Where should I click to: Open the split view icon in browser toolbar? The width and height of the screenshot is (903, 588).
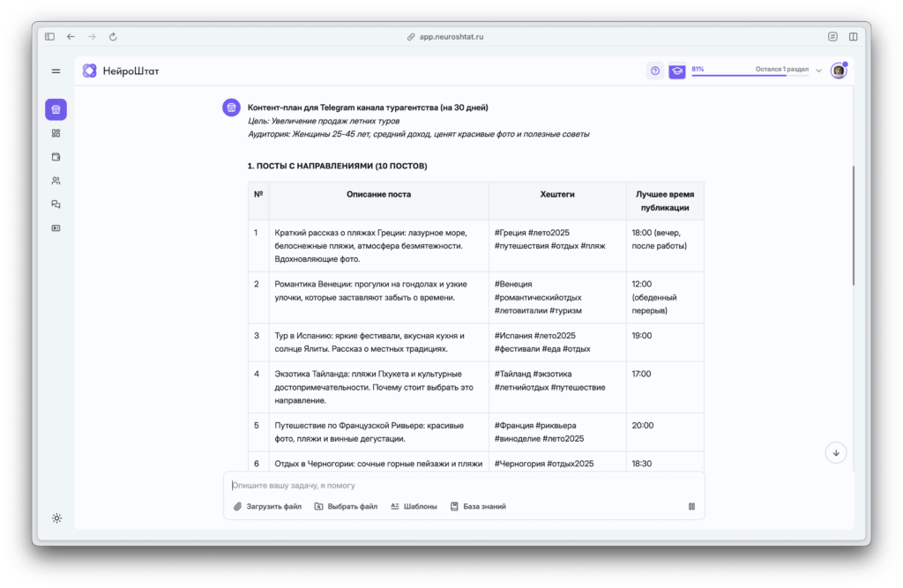[x=854, y=36]
